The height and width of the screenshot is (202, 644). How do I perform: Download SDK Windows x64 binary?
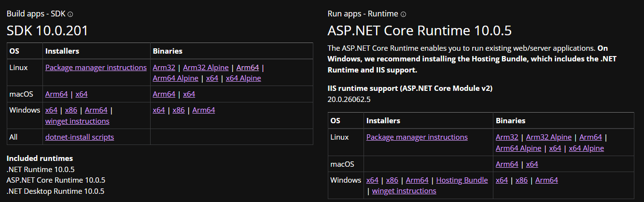[158, 110]
